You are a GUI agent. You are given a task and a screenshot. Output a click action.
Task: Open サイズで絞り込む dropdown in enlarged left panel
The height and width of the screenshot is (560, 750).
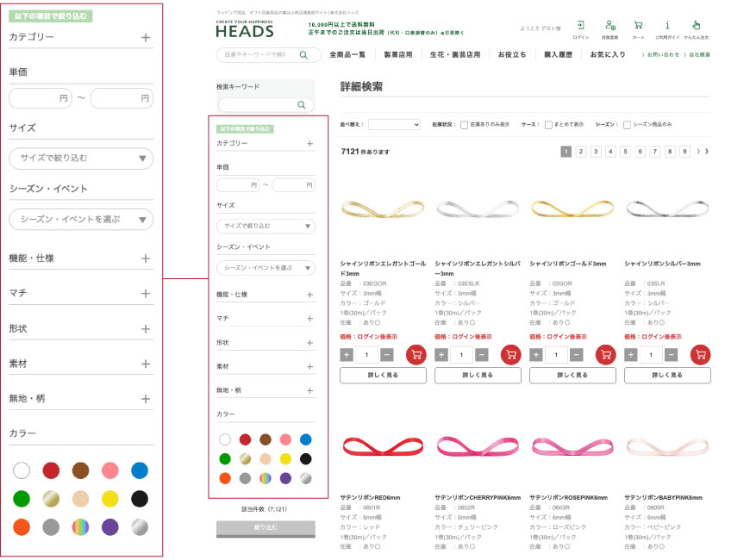click(x=81, y=159)
